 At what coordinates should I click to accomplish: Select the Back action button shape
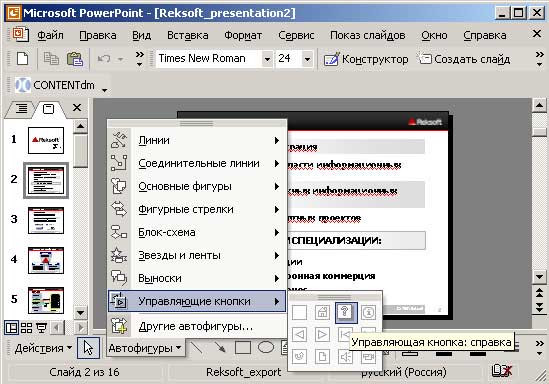(x=299, y=335)
